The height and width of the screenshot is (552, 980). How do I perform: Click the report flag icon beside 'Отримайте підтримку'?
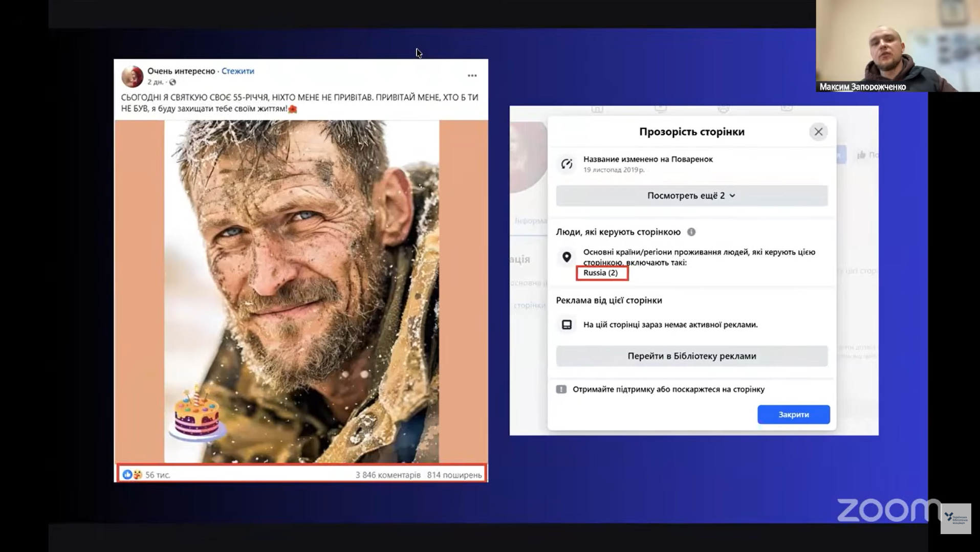point(561,389)
